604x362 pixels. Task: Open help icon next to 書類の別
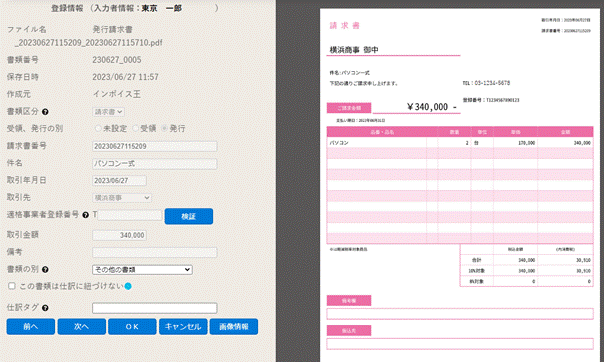pos(45,270)
